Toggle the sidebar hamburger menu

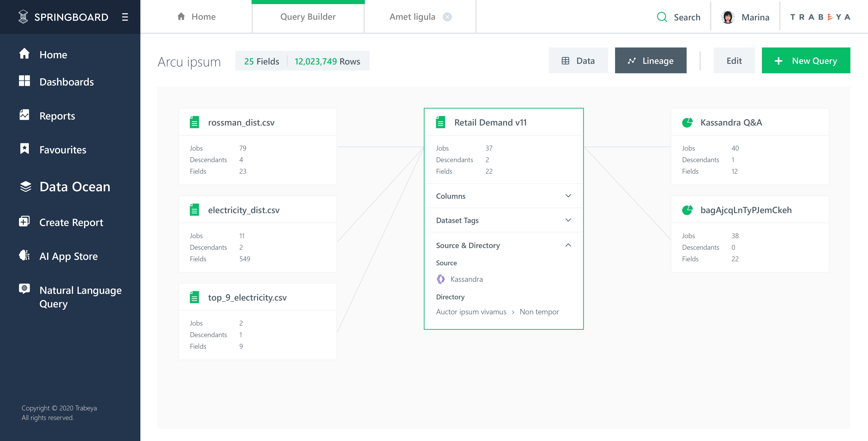click(x=125, y=17)
